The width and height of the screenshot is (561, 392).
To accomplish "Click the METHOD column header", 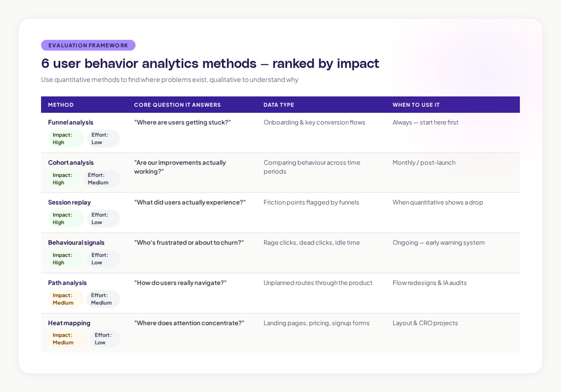I will (61, 105).
